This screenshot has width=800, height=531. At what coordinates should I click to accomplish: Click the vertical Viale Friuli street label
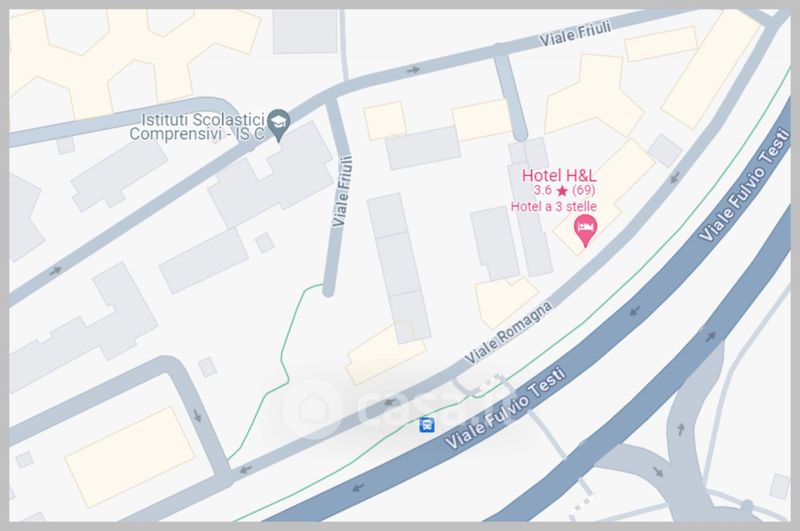[x=342, y=191]
